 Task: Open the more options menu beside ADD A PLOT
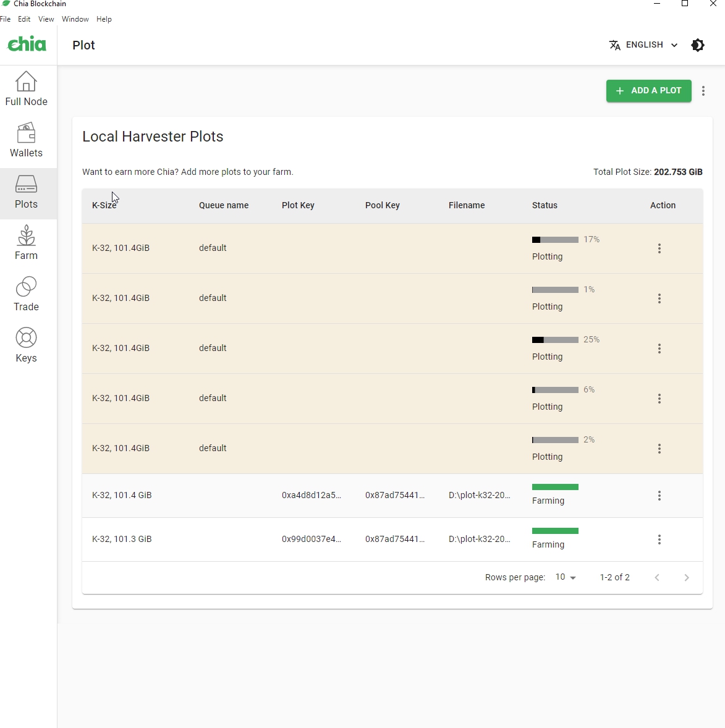pos(703,91)
